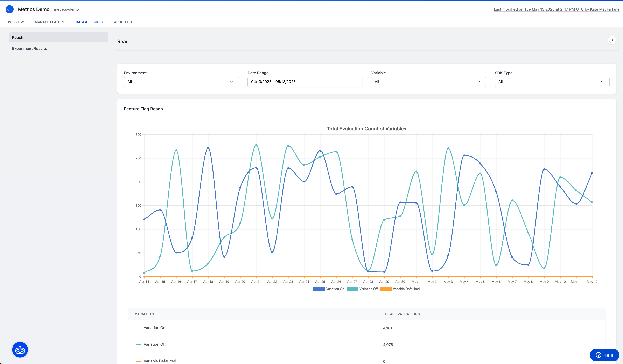
Task: Copy link with the Reach link icon
Action: (612, 40)
